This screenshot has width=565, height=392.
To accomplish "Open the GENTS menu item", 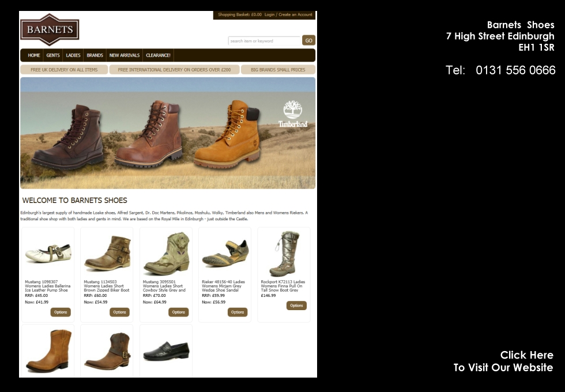I will [x=53, y=55].
